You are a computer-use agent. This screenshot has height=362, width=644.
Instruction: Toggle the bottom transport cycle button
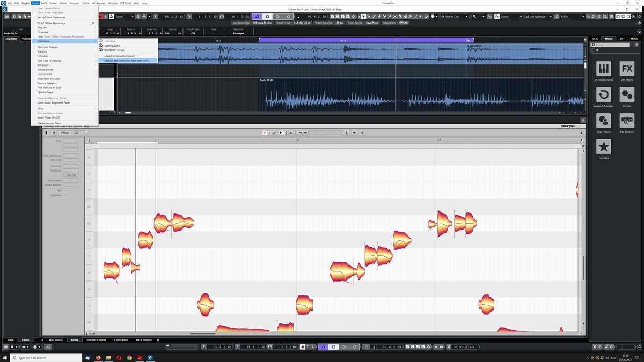click(x=323, y=347)
